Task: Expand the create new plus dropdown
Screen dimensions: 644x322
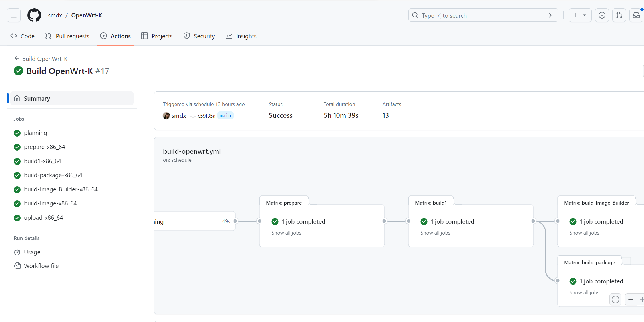Action: pos(580,15)
